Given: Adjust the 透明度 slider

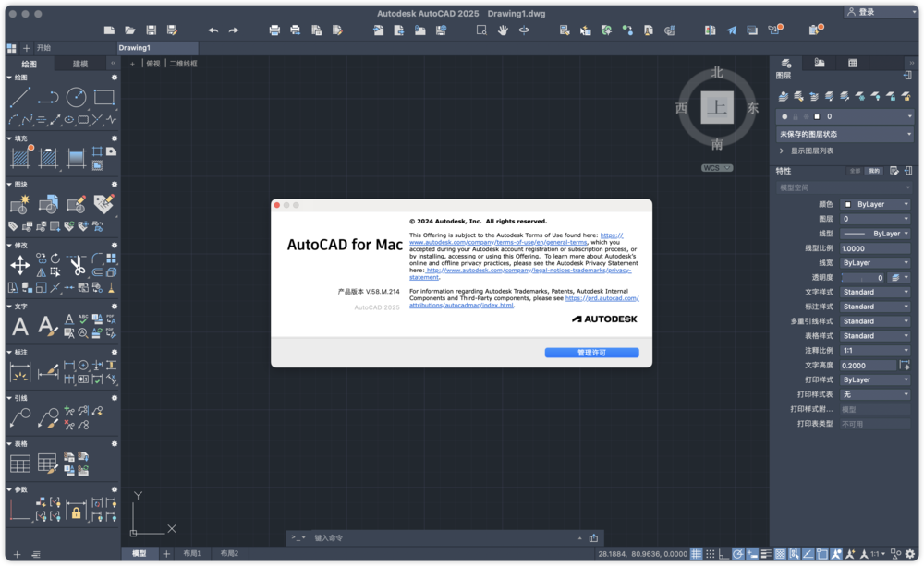Looking at the screenshot, I should click(x=863, y=277).
